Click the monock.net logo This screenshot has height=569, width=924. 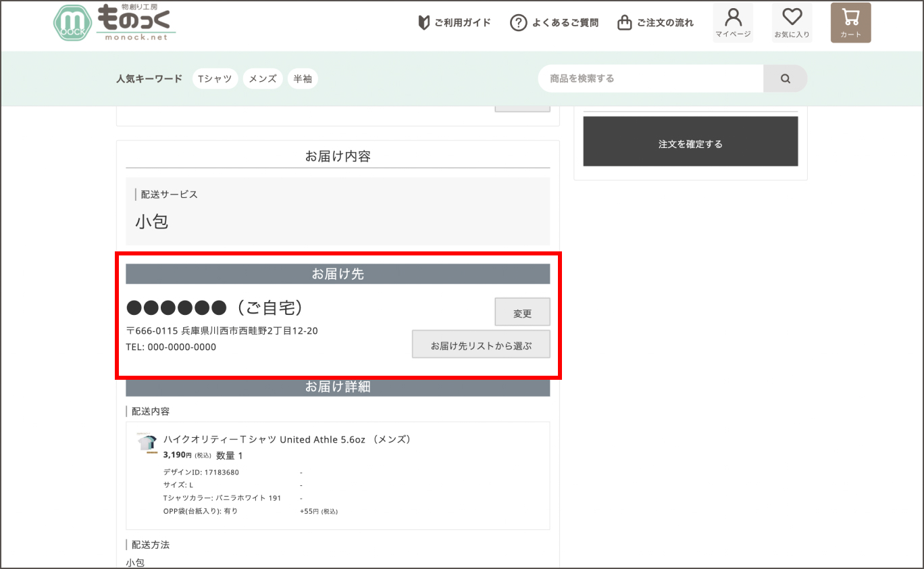(114, 23)
